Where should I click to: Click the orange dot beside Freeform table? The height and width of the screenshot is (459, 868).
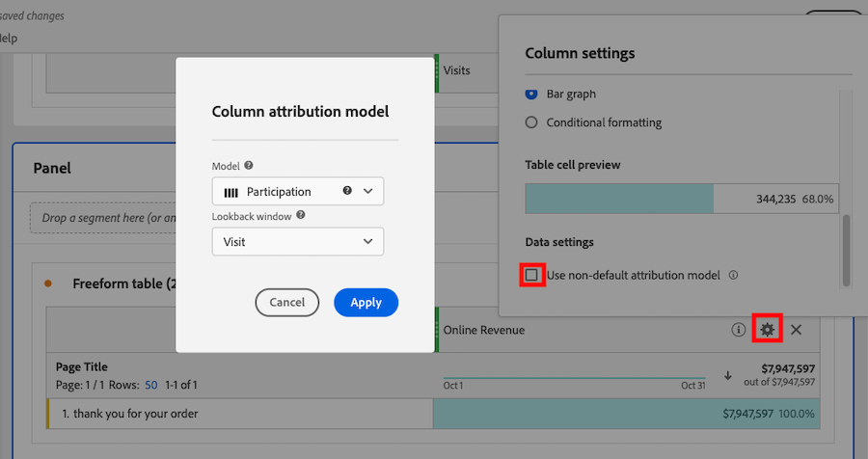[x=48, y=283]
